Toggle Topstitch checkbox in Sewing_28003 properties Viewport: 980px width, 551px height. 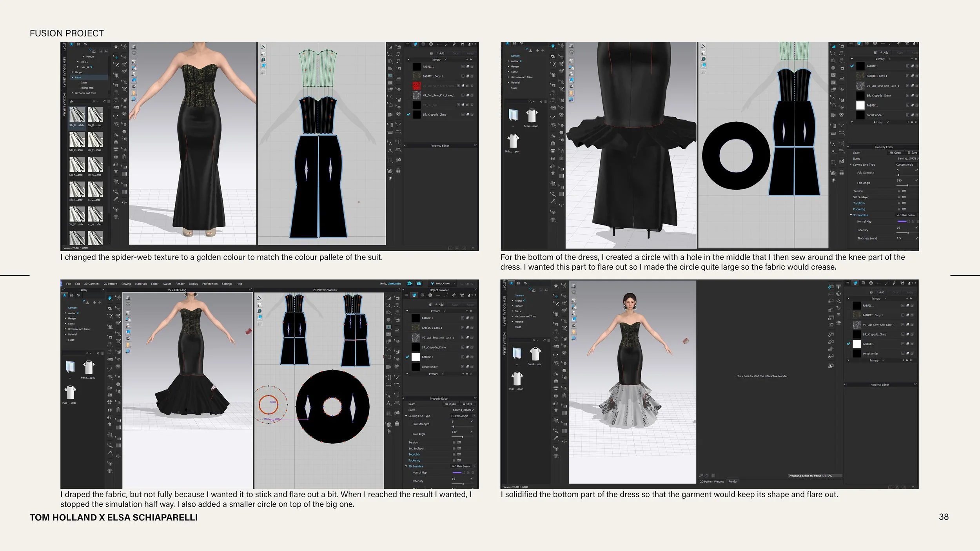click(x=454, y=454)
